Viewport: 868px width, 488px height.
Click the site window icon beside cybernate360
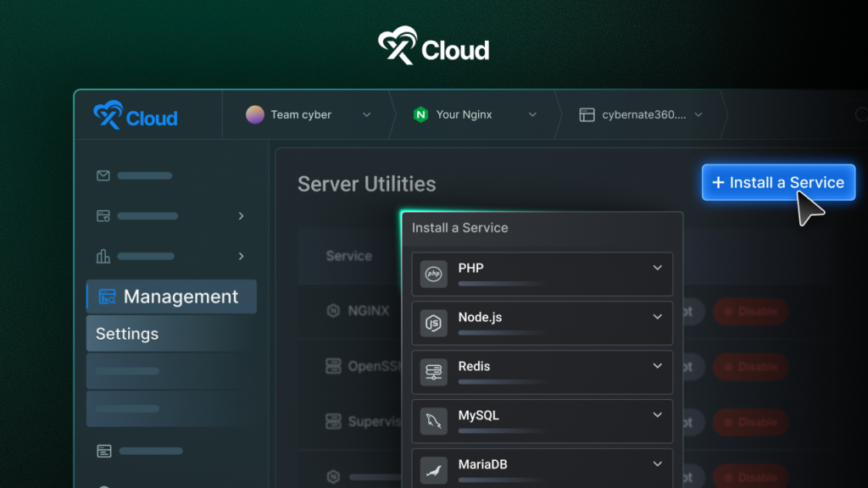587,114
